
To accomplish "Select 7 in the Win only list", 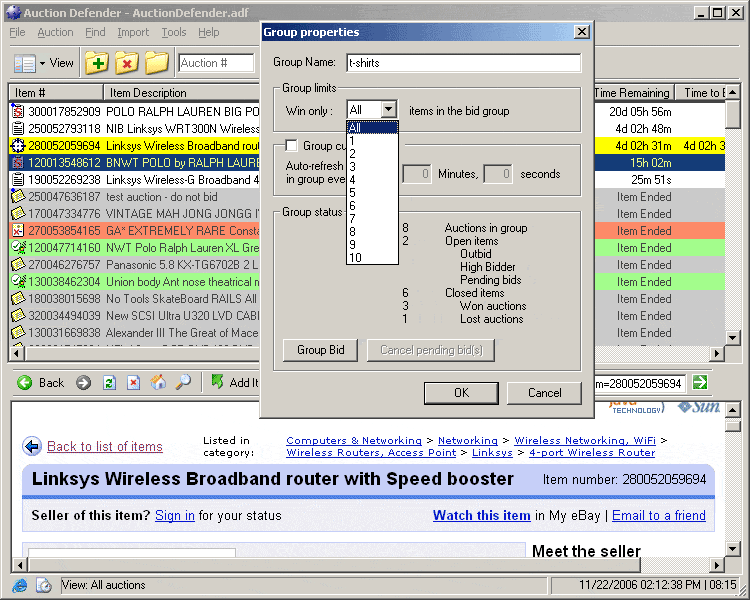I will (372, 219).
